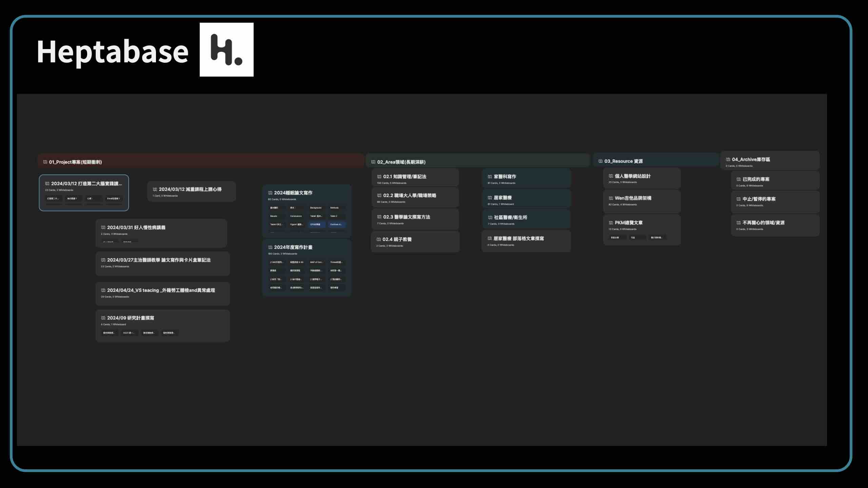Click Conclusions mini card in 2024睡眠論文寫作
The height and width of the screenshot is (488, 868).
point(296,216)
